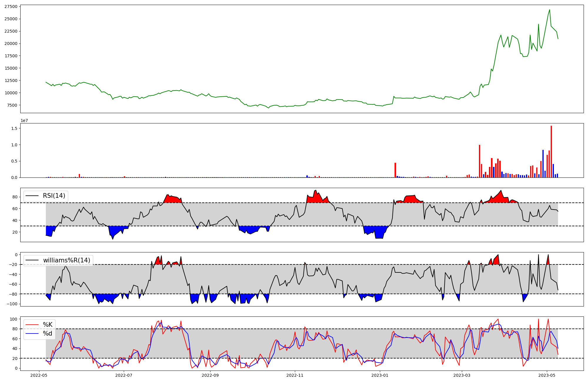
Task: Click the 1.5 volume axis tick label
Action: click(14, 128)
